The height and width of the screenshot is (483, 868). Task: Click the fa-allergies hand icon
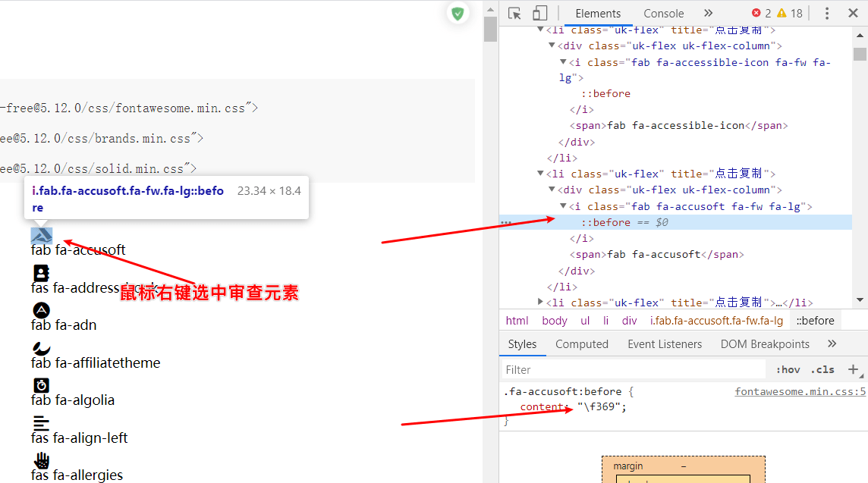click(x=41, y=460)
